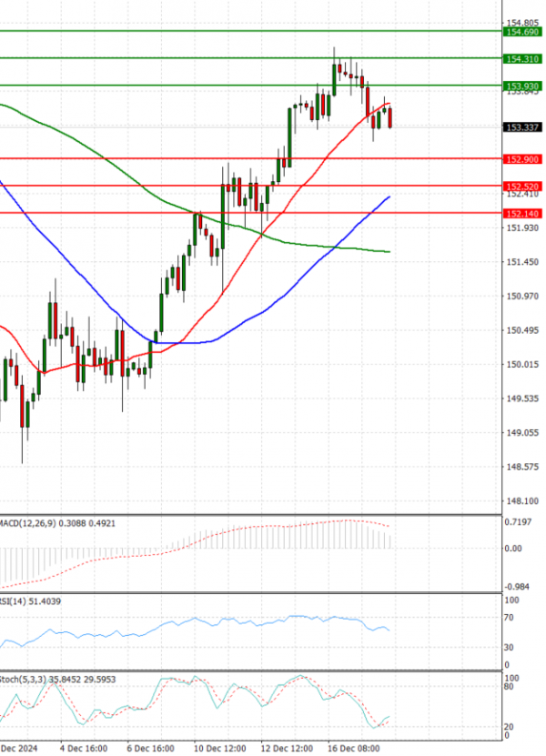The width and height of the screenshot is (546, 756).
Task: Click the 150.970 price axis value
Action: pos(521,297)
